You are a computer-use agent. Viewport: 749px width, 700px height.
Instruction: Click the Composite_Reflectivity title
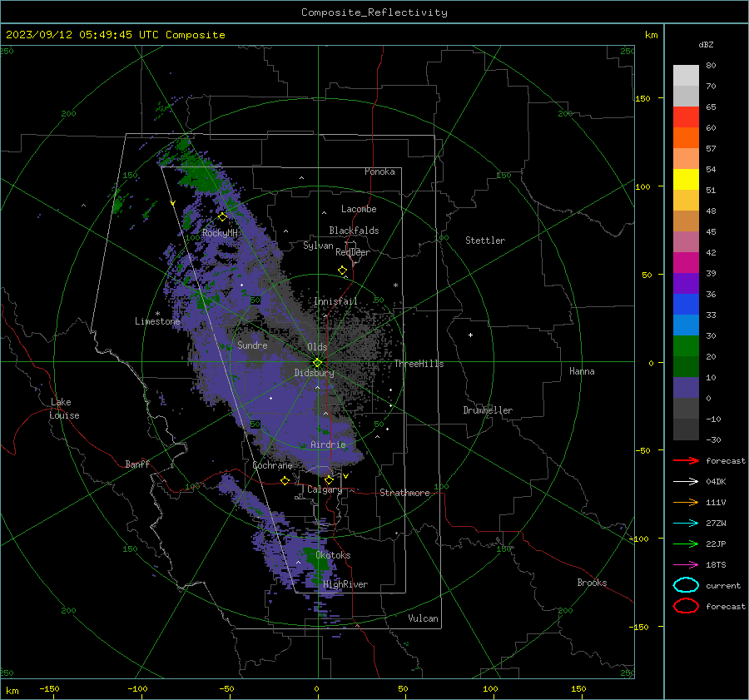pyautogui.click(x=374, y=12)
